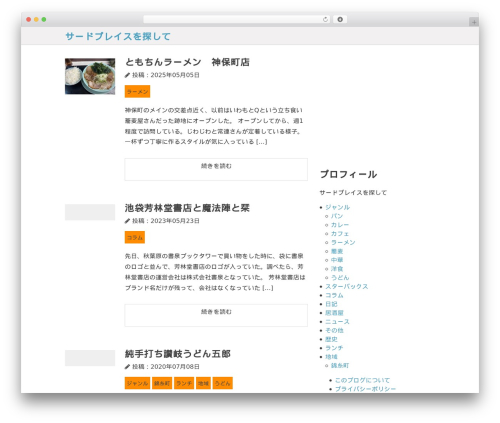Viewport: 500px width, 423px height.
Task: Click the ramen bowl thumbnail
Action: 90,76
